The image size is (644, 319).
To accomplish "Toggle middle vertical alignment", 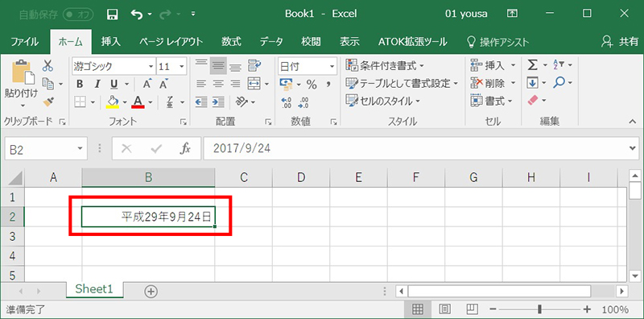I will pos(218,66).
